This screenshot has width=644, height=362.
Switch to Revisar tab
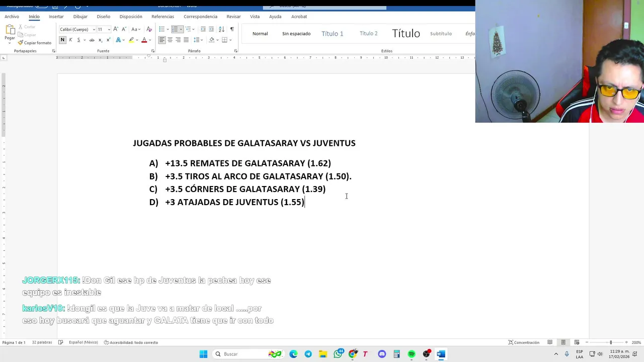click(x=233, y=17)
